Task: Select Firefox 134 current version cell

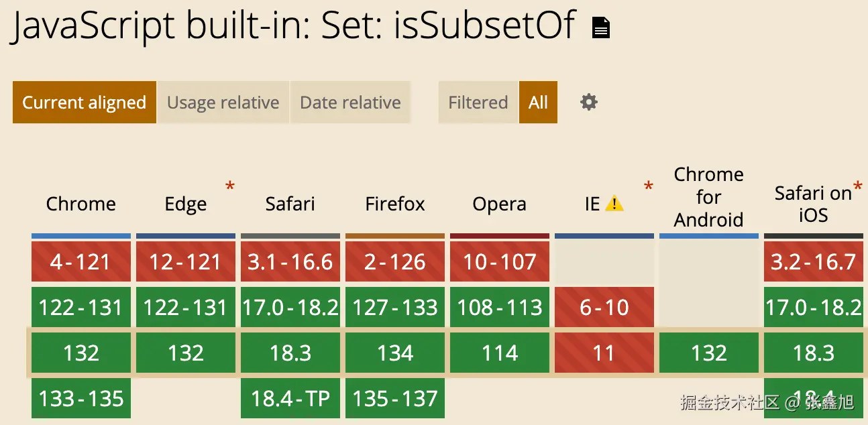Action: 395,353
